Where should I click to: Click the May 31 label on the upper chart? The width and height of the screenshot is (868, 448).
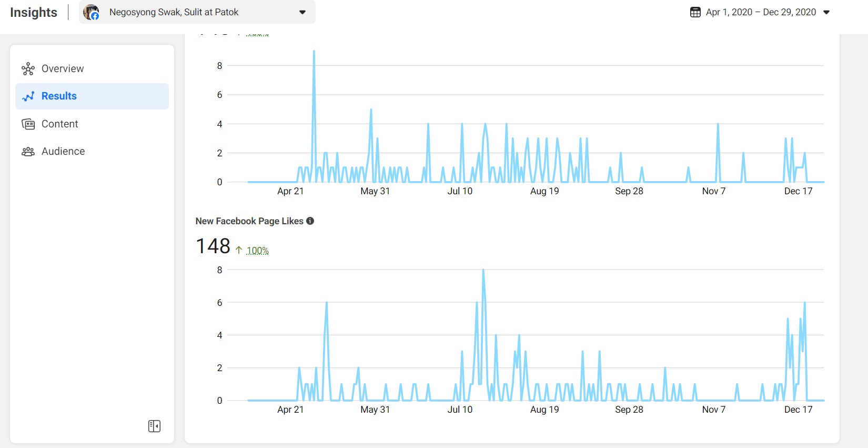pyautogui.click(x=375, y=191)
